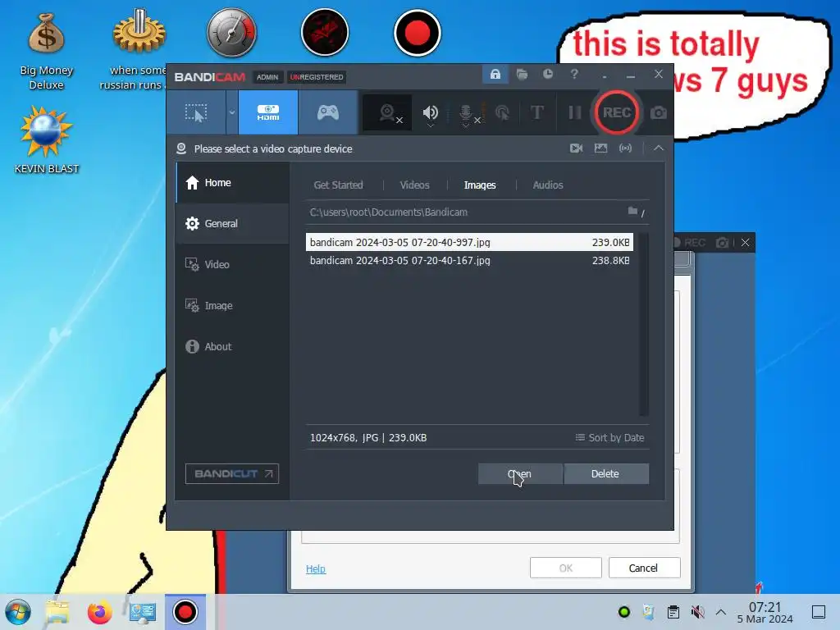Take a screenshot with the camera icon
Image resolution: width=840 pixels, height=630 pixels.
click(x=659, y=113)
